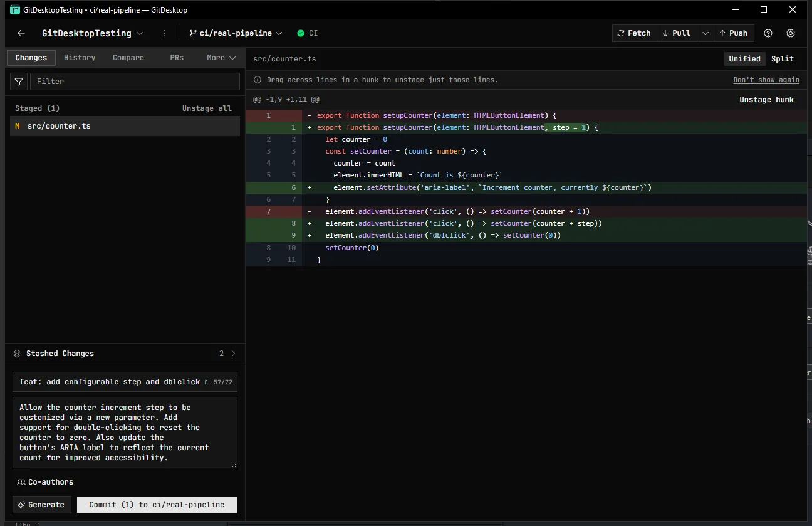Click the branch icon beside ci/real-pipeline
Screen dimensions: 812x526
point(193,33)
